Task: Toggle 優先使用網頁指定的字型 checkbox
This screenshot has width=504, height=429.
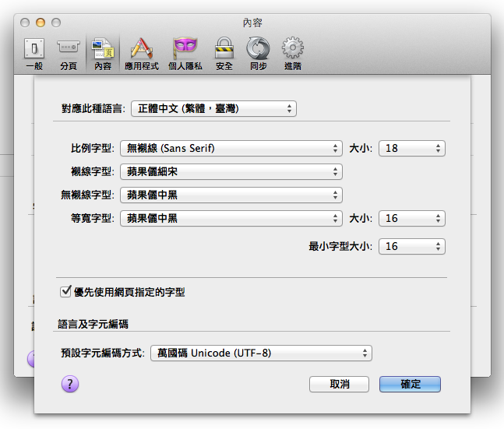Action: pyautogui.click(x=65, y=291)
